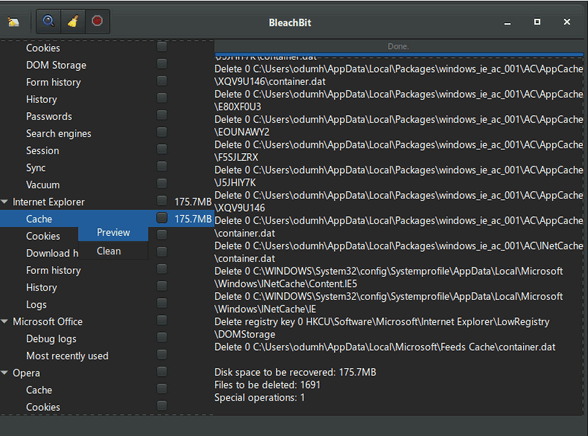Screen dimensions: 588x436
Task: Open the BleachBit application menu icon
Action: click(x=14, y=22)
